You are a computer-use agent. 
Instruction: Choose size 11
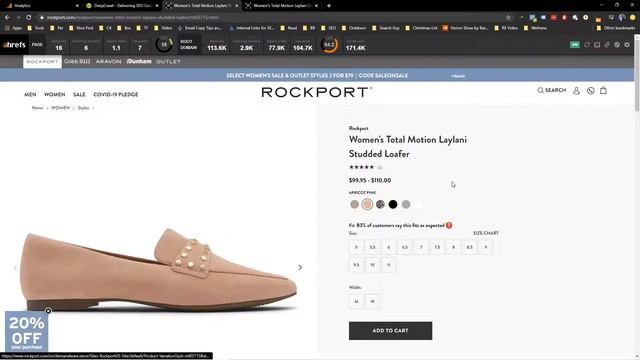[389, 265]
